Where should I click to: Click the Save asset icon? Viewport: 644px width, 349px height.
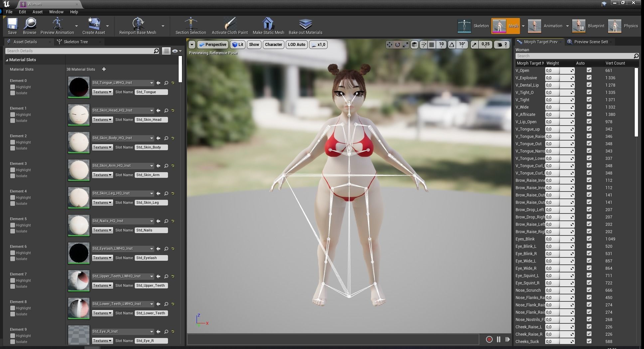coord(12,26)
